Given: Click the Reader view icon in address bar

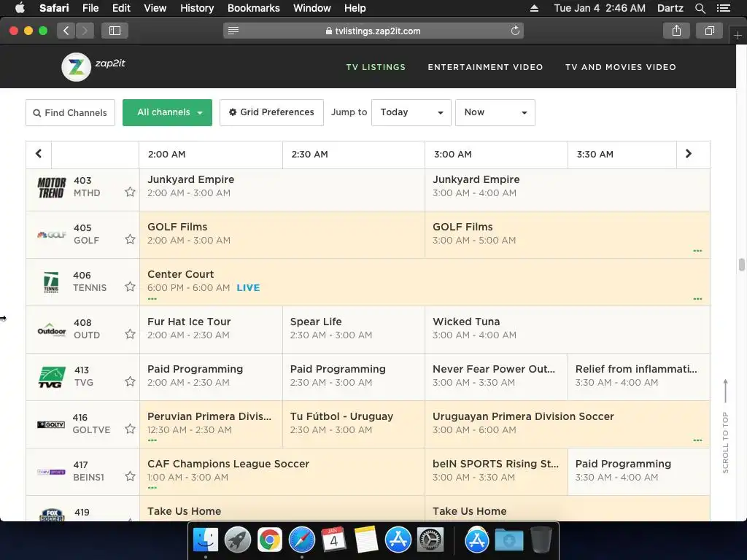Looking at the screenshot, I should click(x=233, y=31).
